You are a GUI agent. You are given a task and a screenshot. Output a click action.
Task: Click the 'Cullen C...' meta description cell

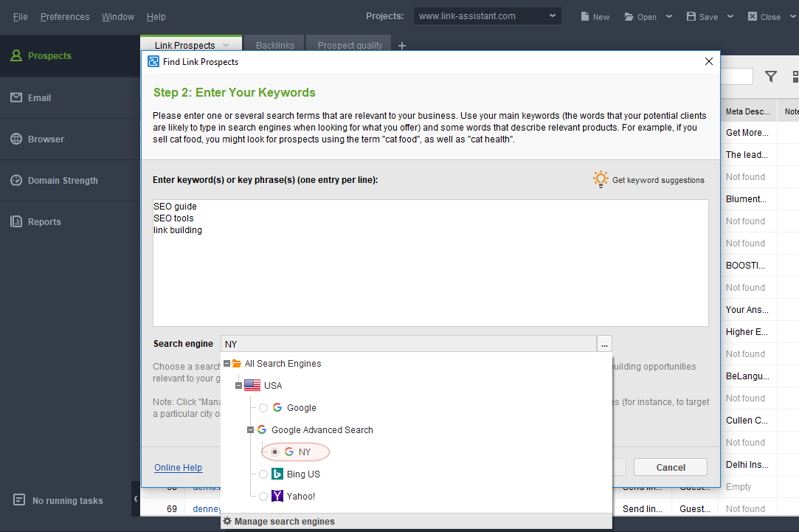pos(748,421)
